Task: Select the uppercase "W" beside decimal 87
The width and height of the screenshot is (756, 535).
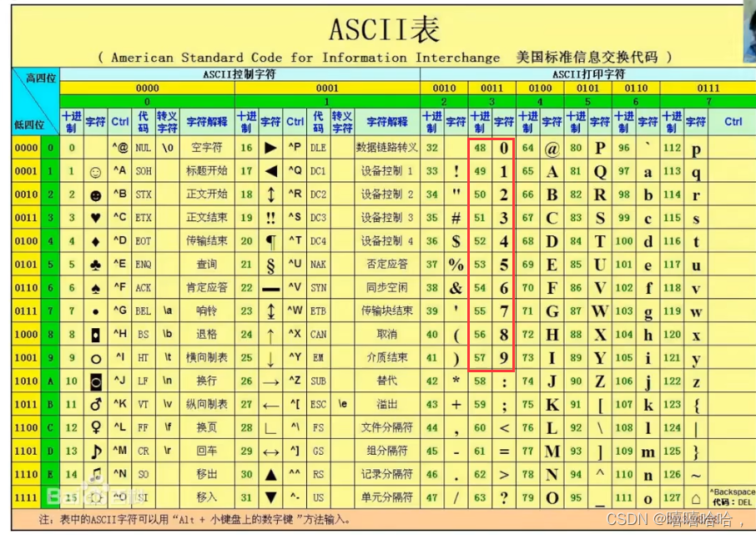Action: [x=600, y=311]
